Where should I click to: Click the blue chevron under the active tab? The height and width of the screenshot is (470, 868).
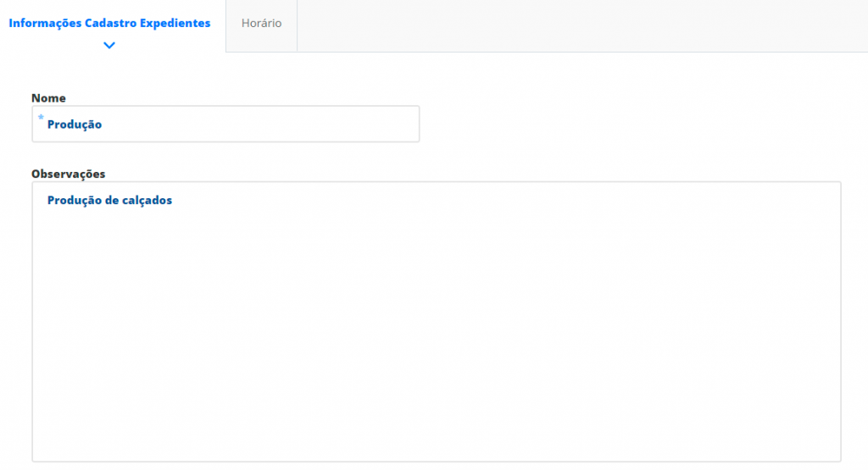pos(109,46)
